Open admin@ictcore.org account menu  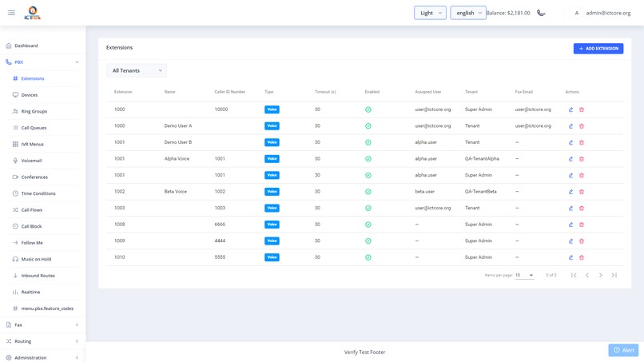[x=608, y=13]
